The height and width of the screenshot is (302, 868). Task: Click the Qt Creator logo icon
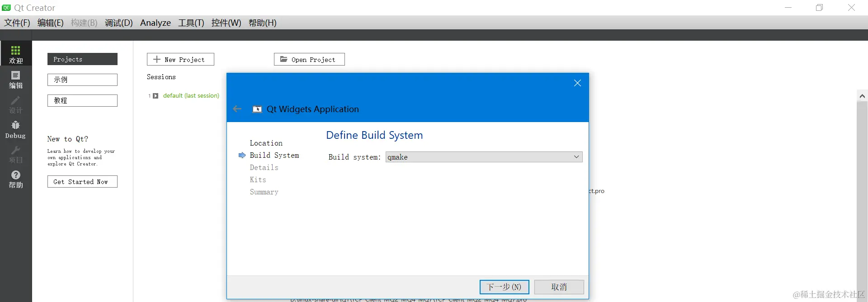pyautogui.click(x=6, y=8)
